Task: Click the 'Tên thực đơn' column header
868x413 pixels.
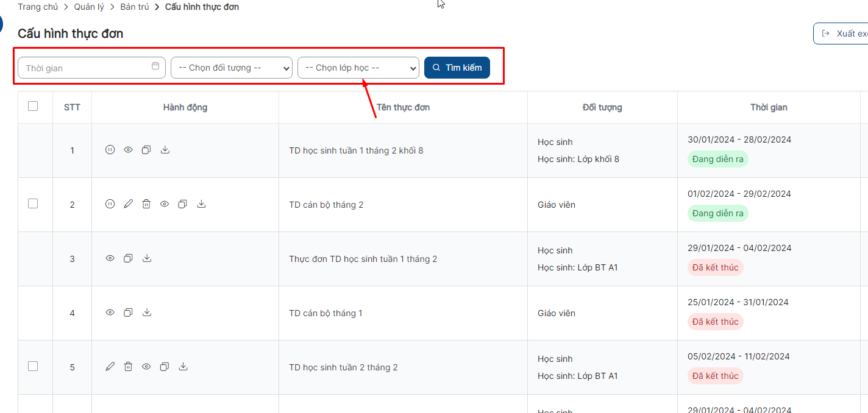Action: 403,107
